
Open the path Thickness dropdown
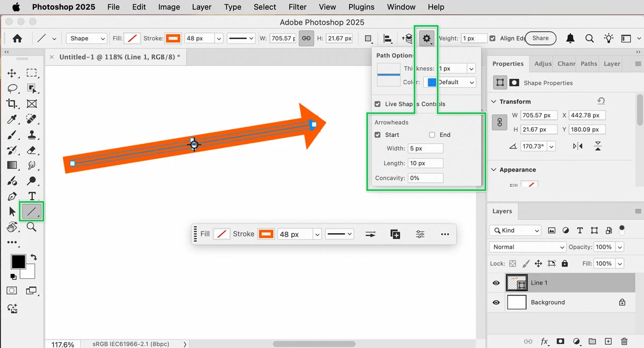tap(471, 69)
